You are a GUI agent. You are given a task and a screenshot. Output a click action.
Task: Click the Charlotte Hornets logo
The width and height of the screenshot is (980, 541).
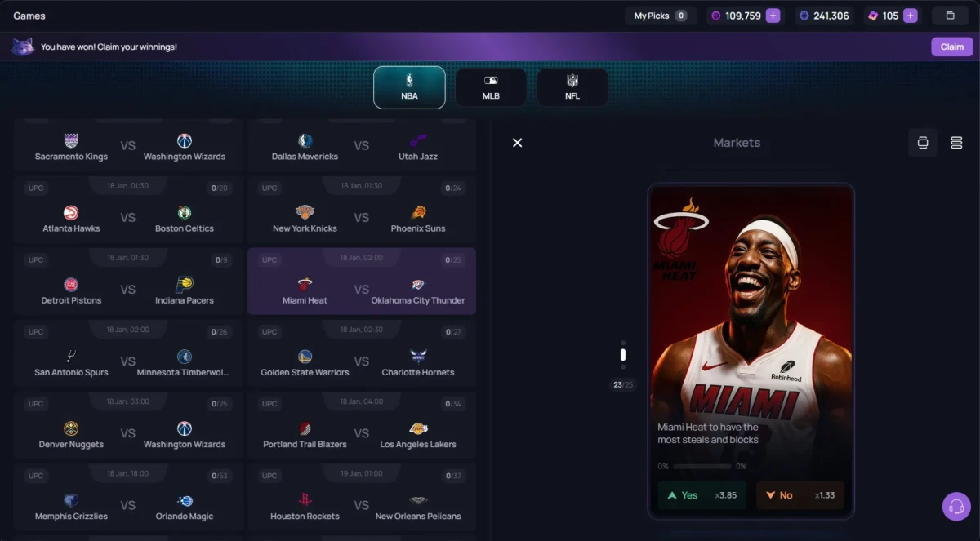coord(418,357)
